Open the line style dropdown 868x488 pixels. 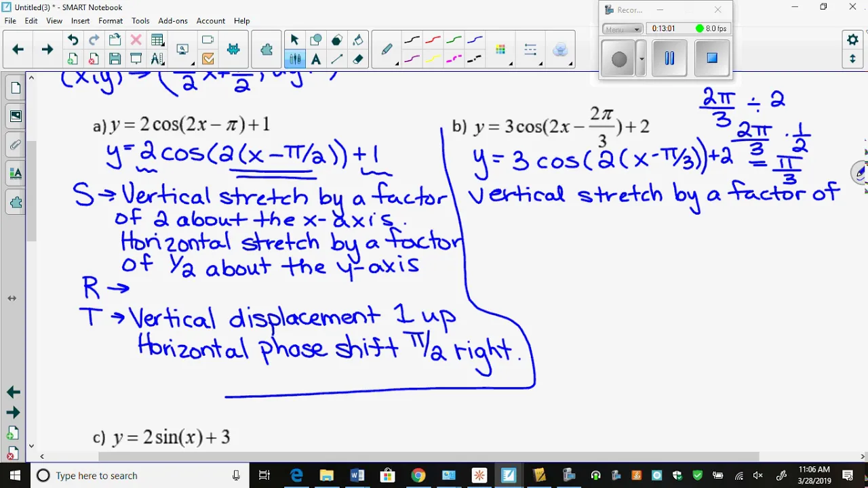click(x=532, y=50)
